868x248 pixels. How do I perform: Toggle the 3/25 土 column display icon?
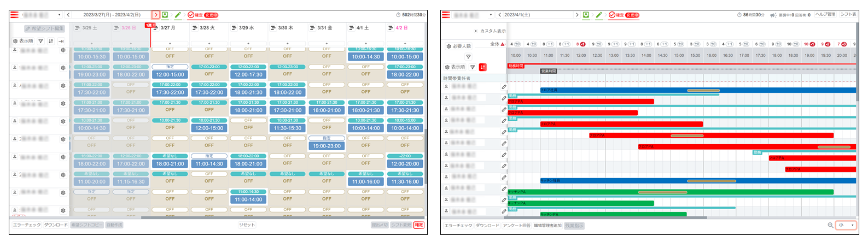tap(77, 28)
